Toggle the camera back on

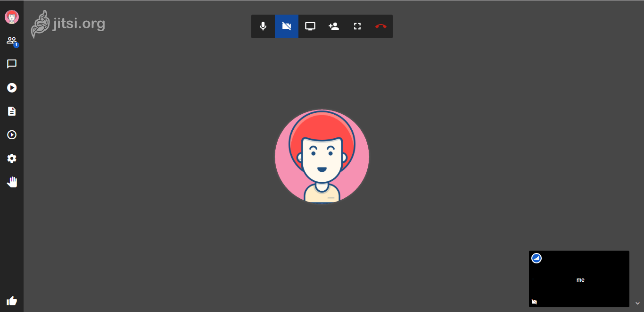tap(287, 26)
